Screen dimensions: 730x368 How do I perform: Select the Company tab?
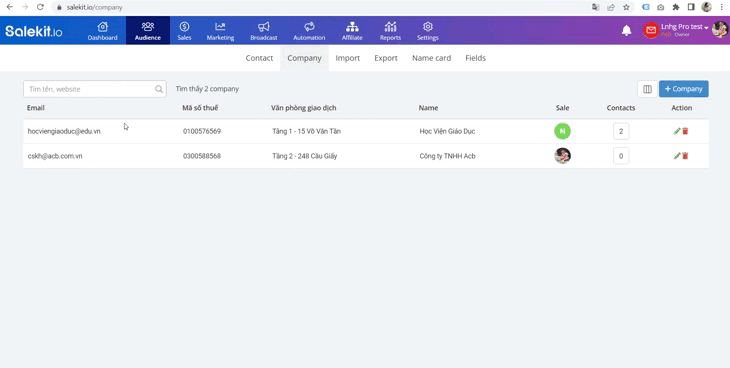304,58
